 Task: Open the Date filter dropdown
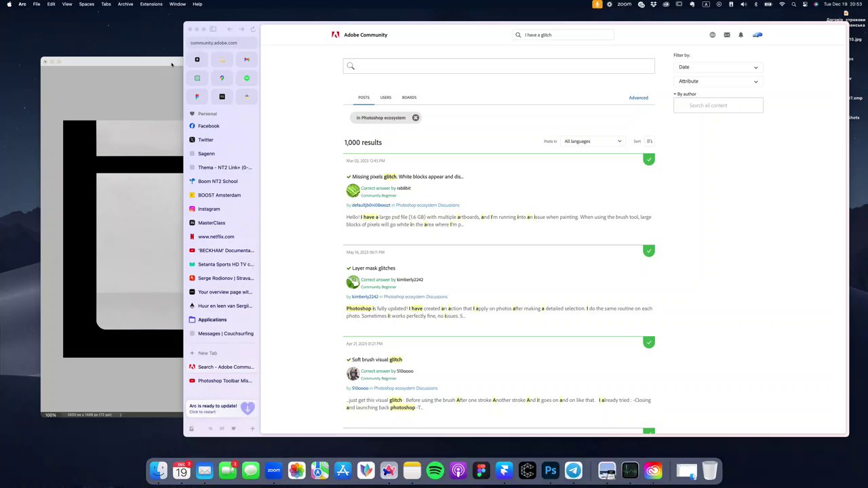click(718, 67)
